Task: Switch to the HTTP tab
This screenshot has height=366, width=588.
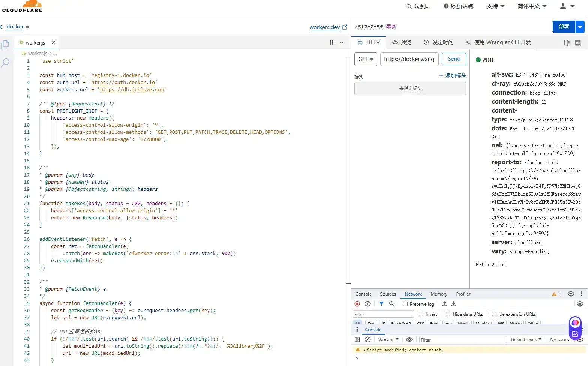Action: click(368, 42)
